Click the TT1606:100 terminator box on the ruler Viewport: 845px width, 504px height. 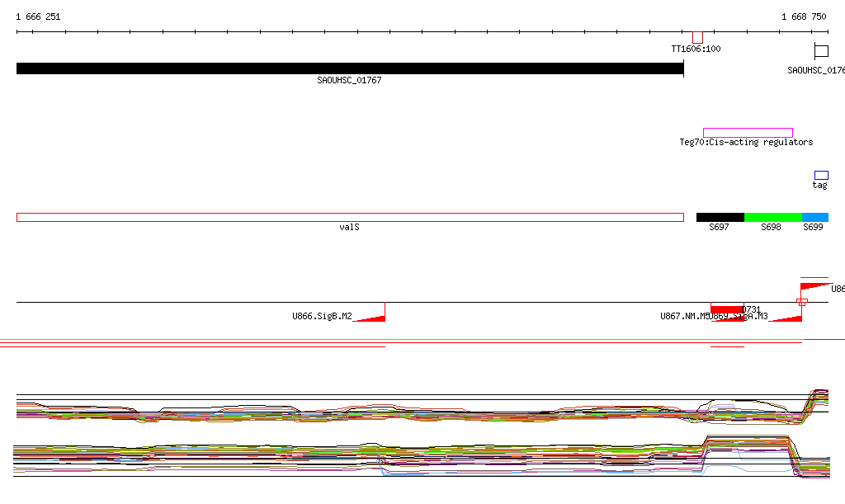[x=697, y=38]
